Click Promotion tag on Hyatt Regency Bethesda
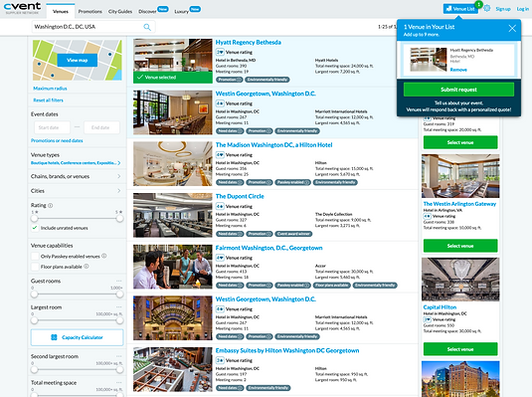 (x=230, y=80)
